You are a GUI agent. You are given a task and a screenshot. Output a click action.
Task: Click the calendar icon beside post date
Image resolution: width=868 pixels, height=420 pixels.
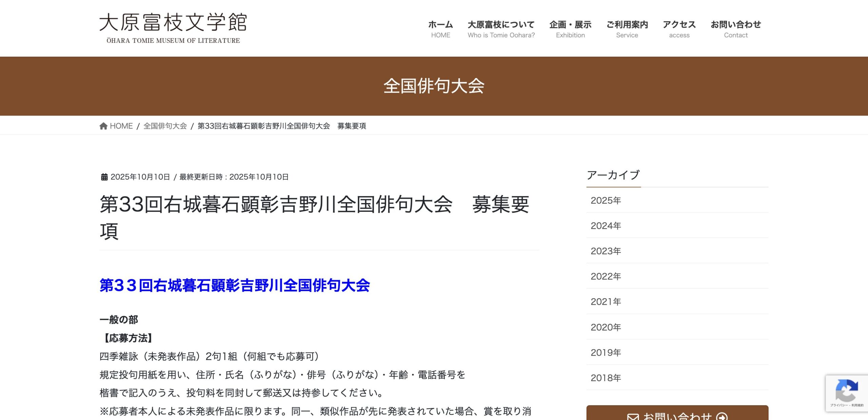click(x=104, y=177)
